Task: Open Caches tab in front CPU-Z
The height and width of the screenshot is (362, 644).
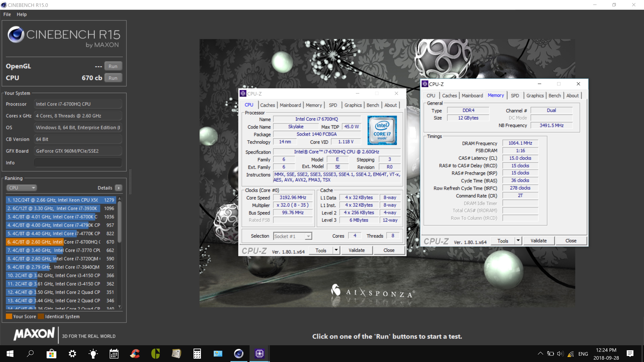Action: (x=267, y=105)
